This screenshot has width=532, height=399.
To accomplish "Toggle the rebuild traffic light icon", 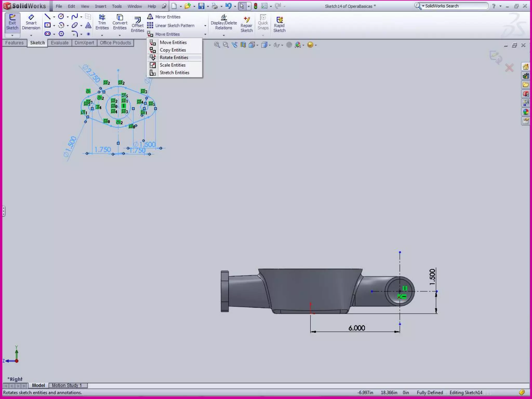I will click(256, 6).
